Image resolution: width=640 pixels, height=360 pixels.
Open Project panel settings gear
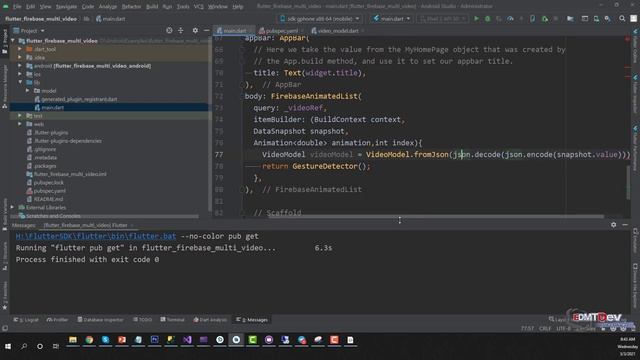click(x=195, y=30)
